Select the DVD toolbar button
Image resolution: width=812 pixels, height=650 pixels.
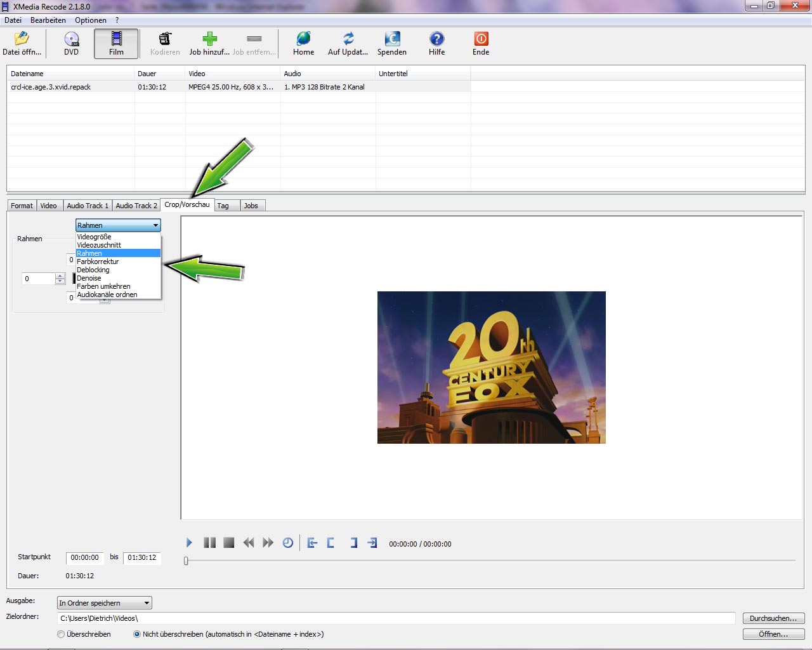pyautogui.click(x=72, y=44)
